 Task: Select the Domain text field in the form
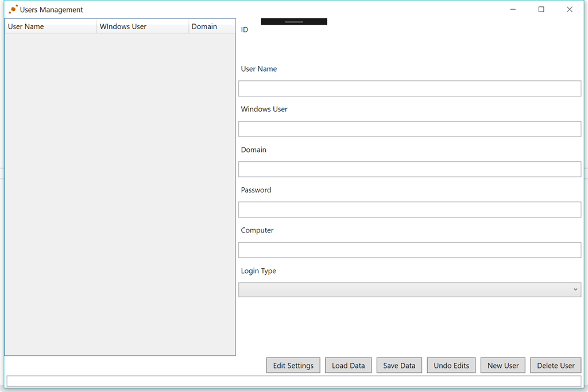(409, 169)
